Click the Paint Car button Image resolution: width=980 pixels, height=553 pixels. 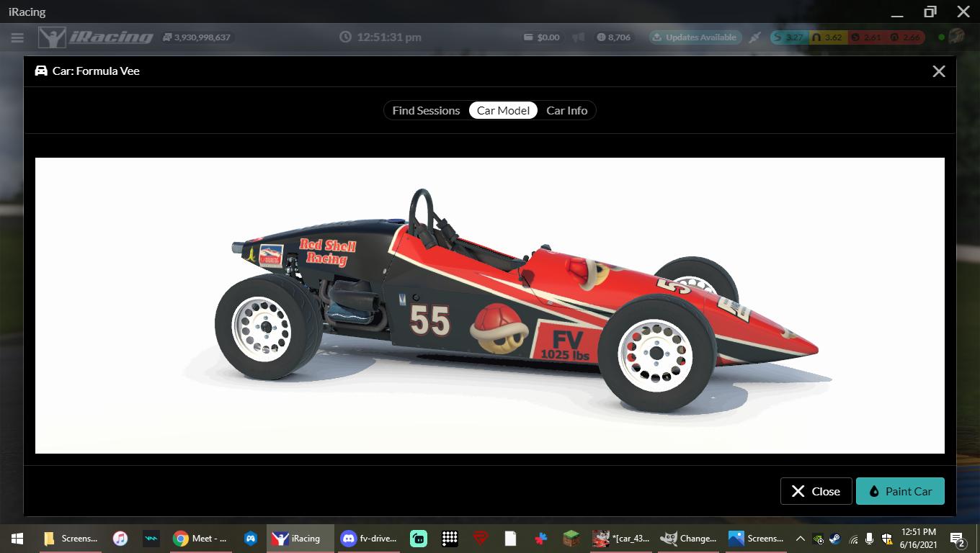pyautogui.click(x=900, y=490)
